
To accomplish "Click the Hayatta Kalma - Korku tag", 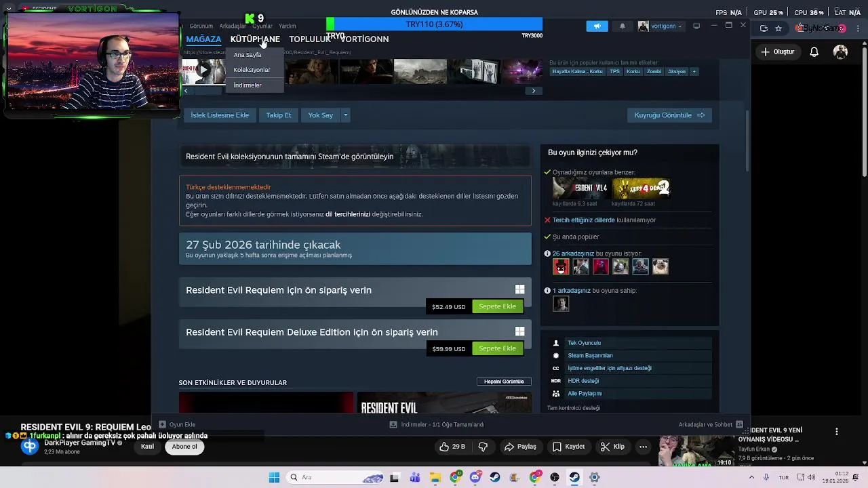I will [x=577, y=71].
